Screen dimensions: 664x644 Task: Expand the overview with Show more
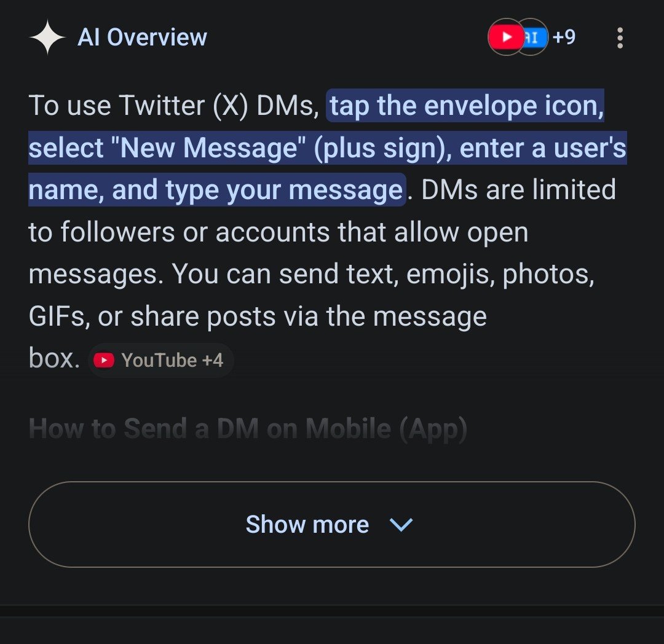point(331,524)
